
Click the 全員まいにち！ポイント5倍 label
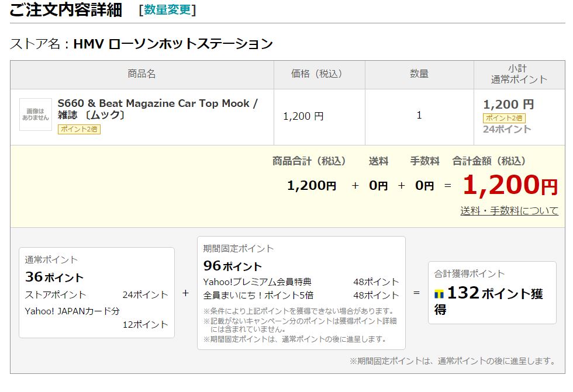click(258, 295)
